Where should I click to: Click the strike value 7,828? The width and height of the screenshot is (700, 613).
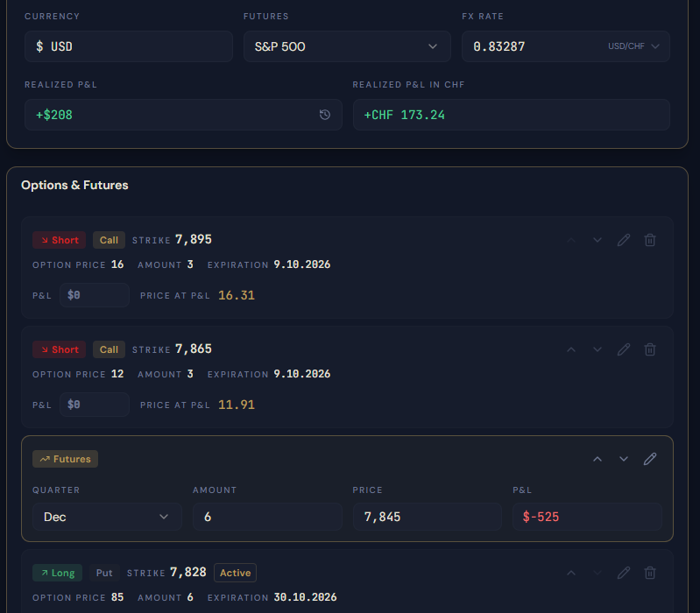tap(188, 573)
